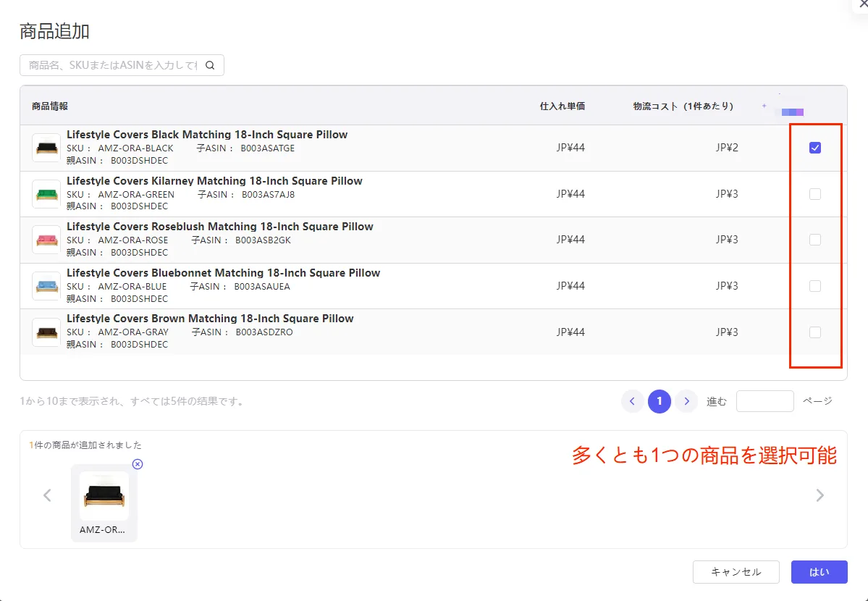
Task: Open the brown sofa thumbnail for Brown pillow
Action: 46,332
